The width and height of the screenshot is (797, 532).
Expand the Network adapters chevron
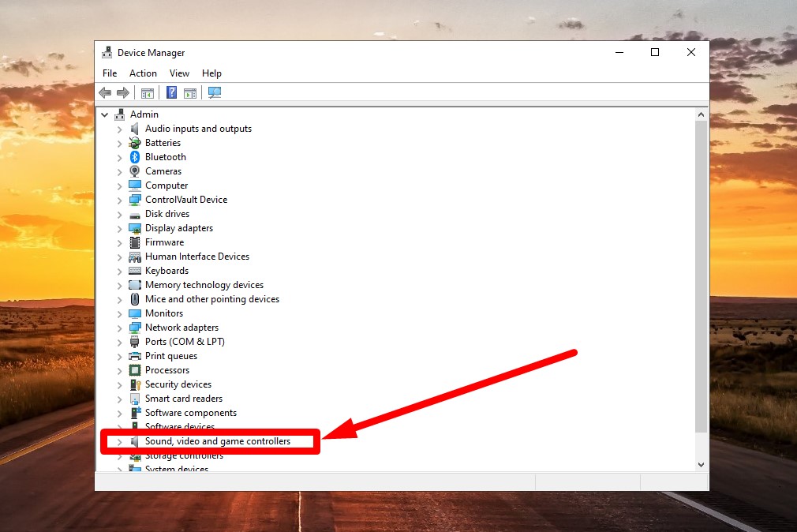click(119, 328)
